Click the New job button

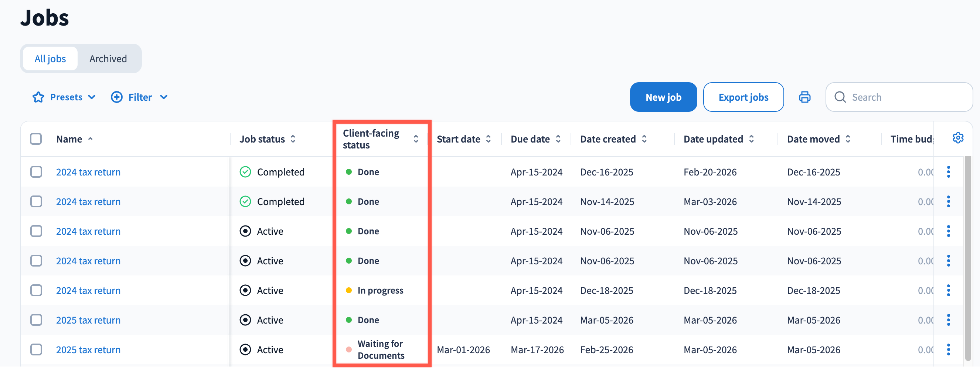(663, 97)
